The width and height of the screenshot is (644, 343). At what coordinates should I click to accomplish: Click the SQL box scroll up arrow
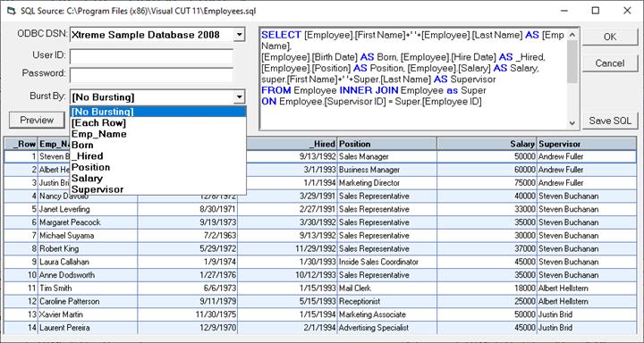point(572,35)
